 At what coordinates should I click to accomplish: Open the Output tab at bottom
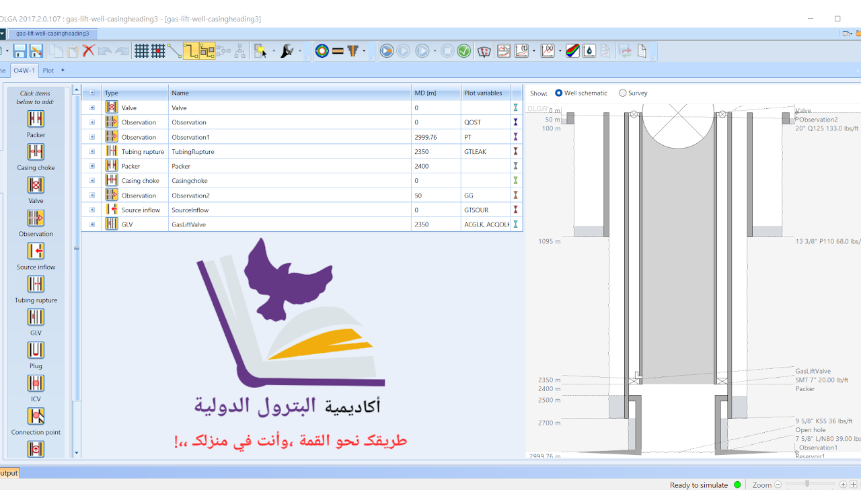[x=9, y=473]
